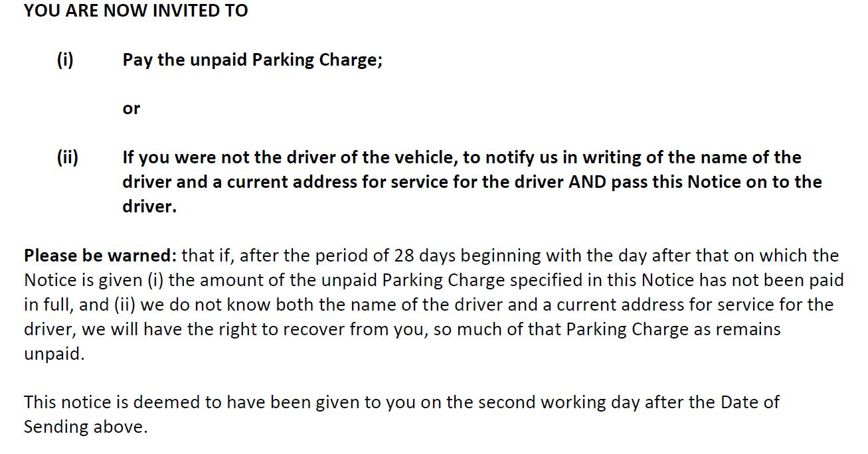868x454 pixels.
Task: Click the single word 'unpaid.' line
Action: (54, 354)
